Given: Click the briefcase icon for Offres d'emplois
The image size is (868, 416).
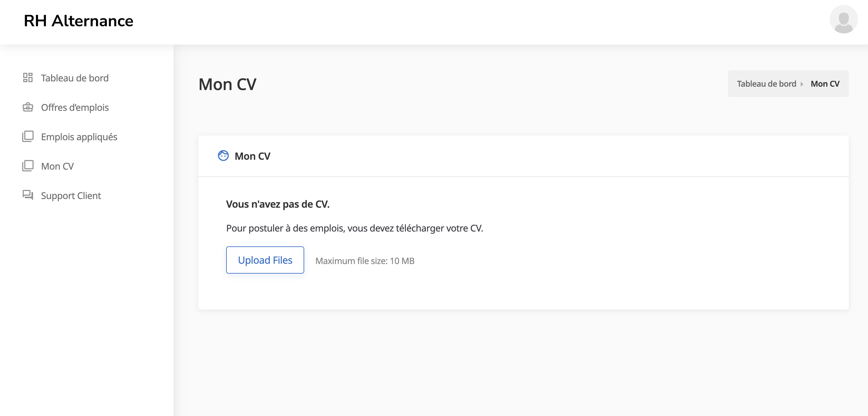Looking at the screenshot, I should [x=28, y=107].
